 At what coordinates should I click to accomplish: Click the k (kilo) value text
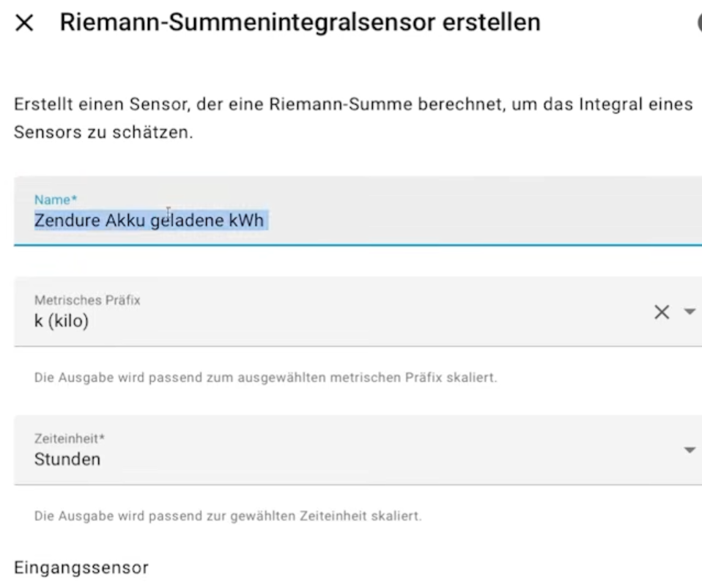click(62, 320)
